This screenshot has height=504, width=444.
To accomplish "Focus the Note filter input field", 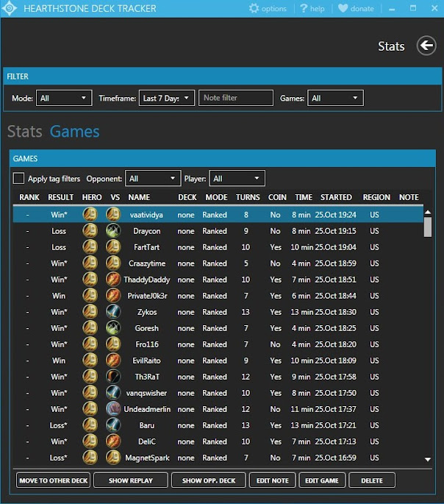I will [x=236, y=98].
